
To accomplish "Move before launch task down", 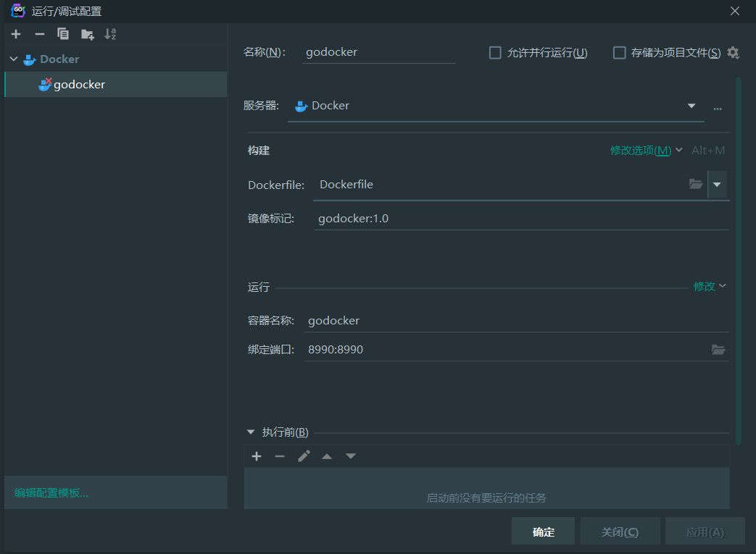I will [x=351, y=456].
